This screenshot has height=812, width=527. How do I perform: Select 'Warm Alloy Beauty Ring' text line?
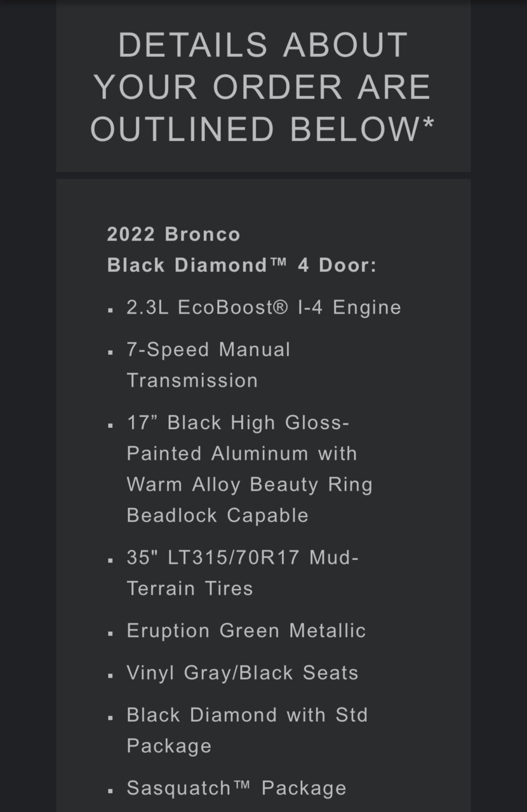[250, 484]
